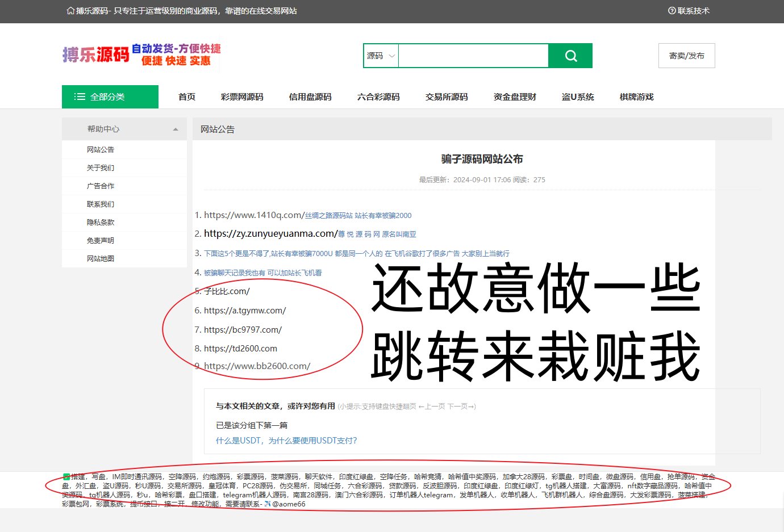This screenshot has height=532, width=784.
Task: Open the 交易所源码 nav item
Action: pyautogui.click(x=447, y=97)
